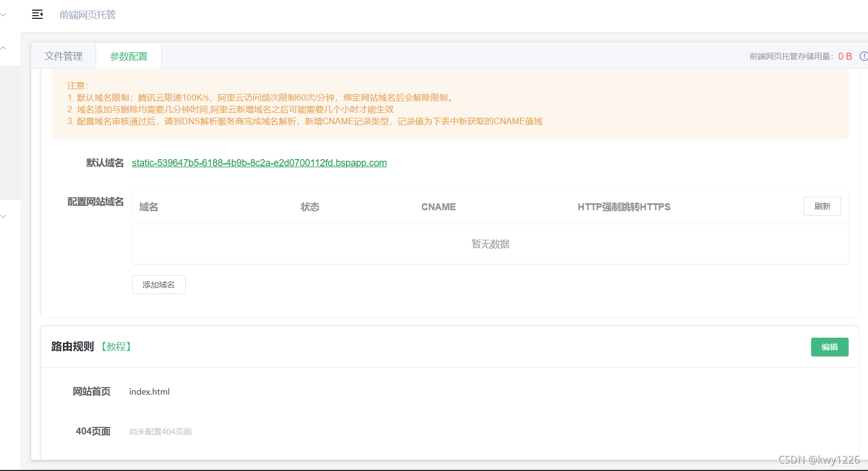Open the default domain bspapp.com link
868x471 pixels.
(259, 163)
